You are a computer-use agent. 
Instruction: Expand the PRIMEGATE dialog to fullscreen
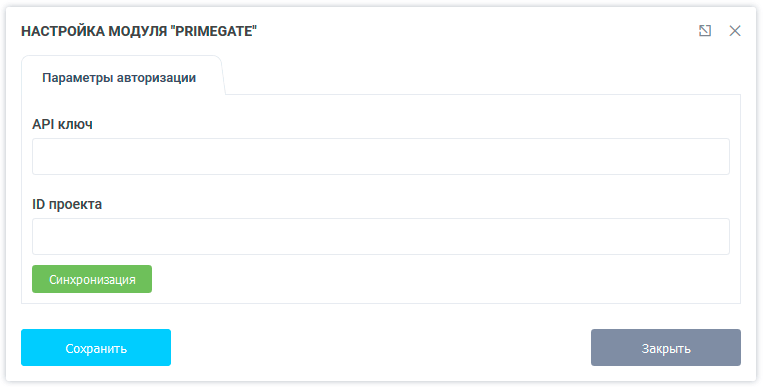(705, 31)
